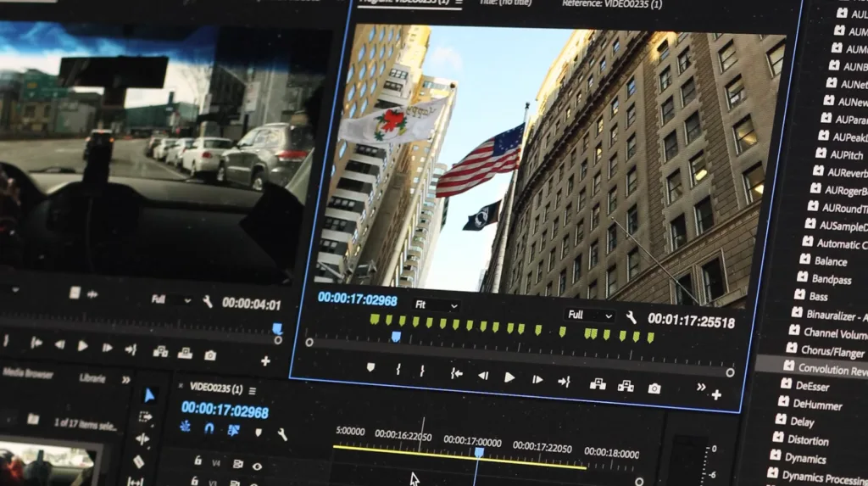The height and width of the screenshot is (486, 868).
Task: Open the Fit zoom level dropdown
Action: 437,304
